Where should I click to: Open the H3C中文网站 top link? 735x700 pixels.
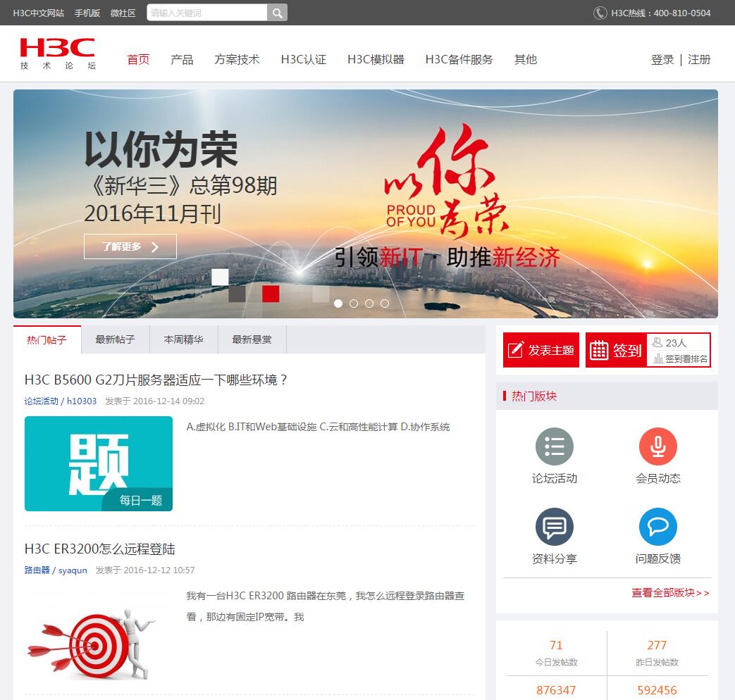click(39, 13)
